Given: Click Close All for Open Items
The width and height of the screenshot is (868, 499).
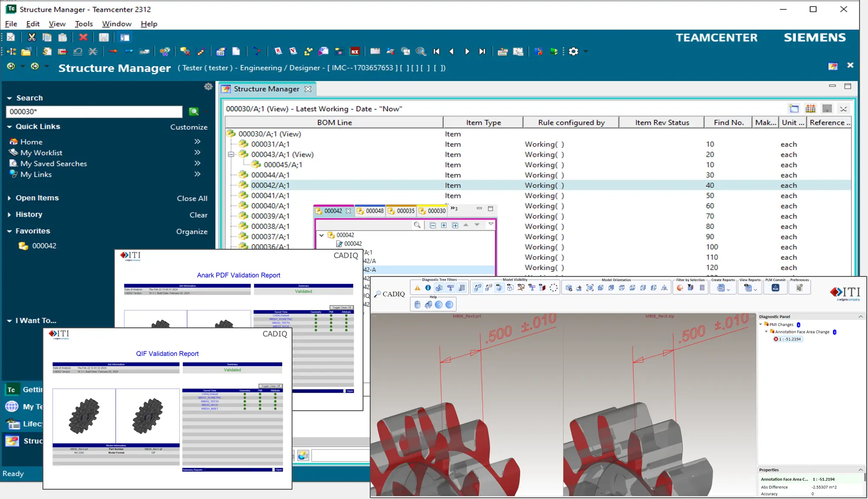Looking at the screenshot, I should pos(192,198).
